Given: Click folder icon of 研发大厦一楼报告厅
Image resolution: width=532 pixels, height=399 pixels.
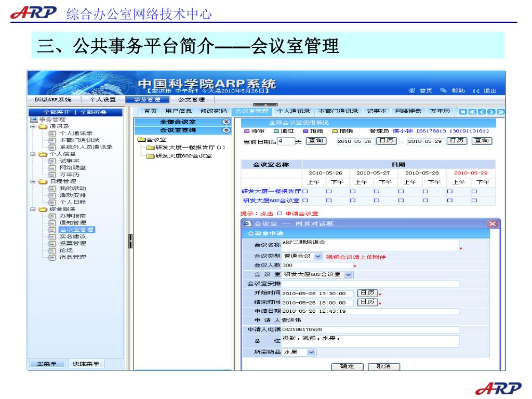Looking at the screenshot, I should click(x=150, y=148).
